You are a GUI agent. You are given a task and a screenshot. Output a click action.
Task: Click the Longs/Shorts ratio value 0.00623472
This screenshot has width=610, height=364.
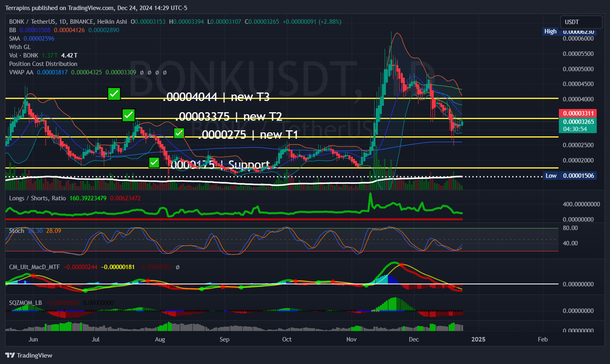coord(126,198)
